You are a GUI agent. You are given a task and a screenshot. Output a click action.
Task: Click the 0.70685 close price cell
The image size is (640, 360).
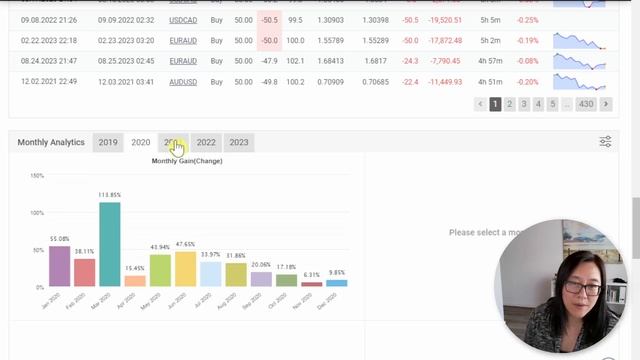pyautogui.click(x=376, y=82)
